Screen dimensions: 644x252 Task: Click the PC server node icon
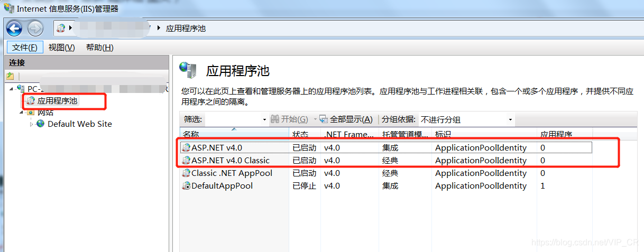[21, 89]
